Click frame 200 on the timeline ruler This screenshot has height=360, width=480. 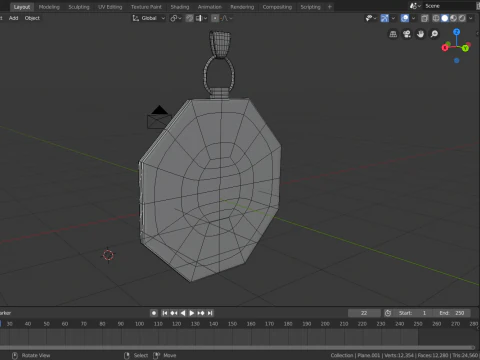pos(325,324)
